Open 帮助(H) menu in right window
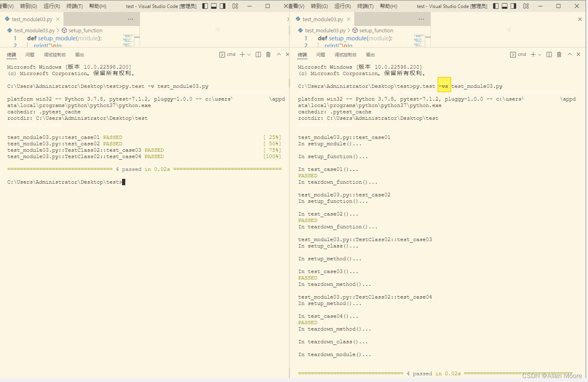 [389, 6]
